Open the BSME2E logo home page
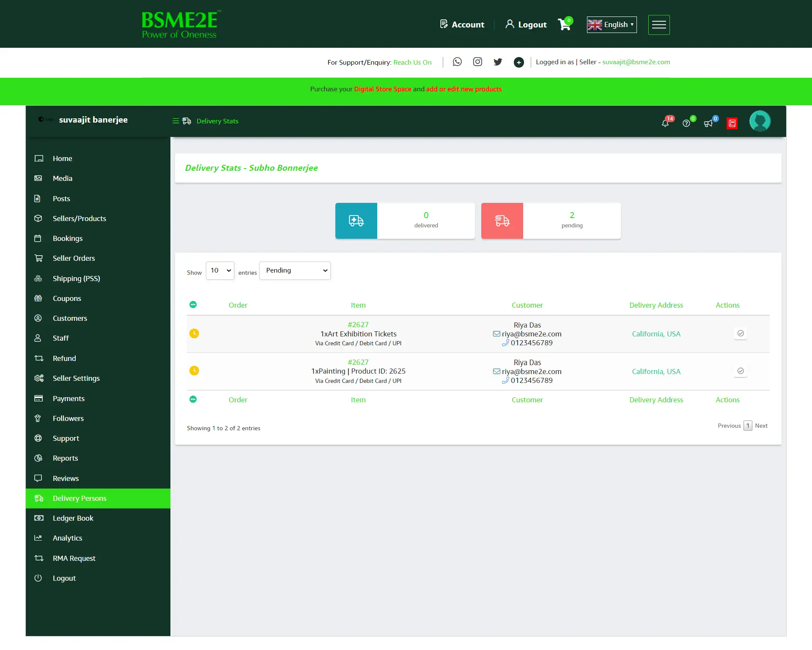Image resolution: width=812 pixels, height=650 pixels. 181,24
